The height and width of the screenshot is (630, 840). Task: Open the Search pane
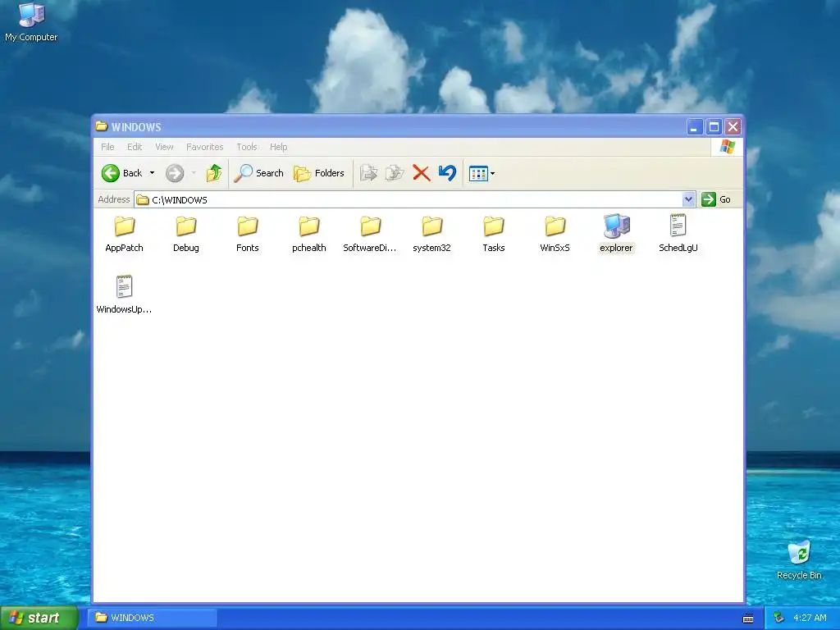(258, 173)
